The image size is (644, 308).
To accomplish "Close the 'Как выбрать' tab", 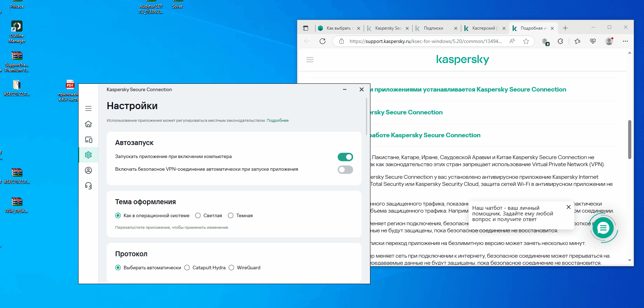I will [358, 28].
